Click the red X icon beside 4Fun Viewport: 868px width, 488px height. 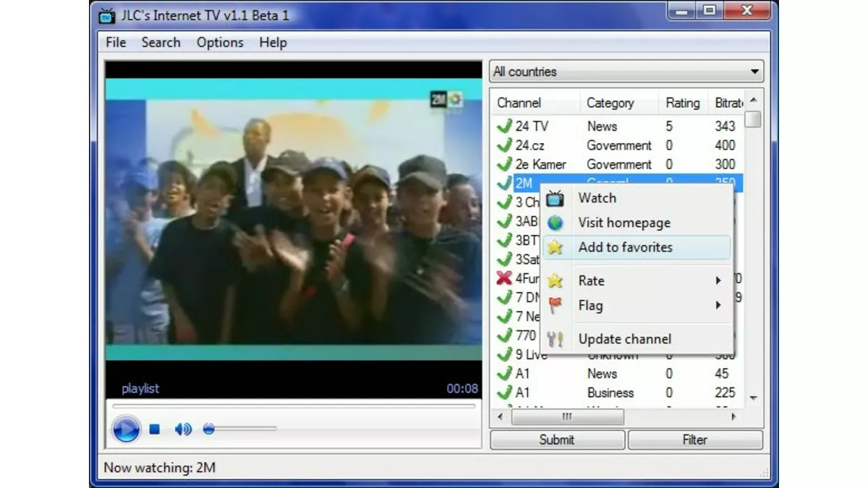point(504,278)
